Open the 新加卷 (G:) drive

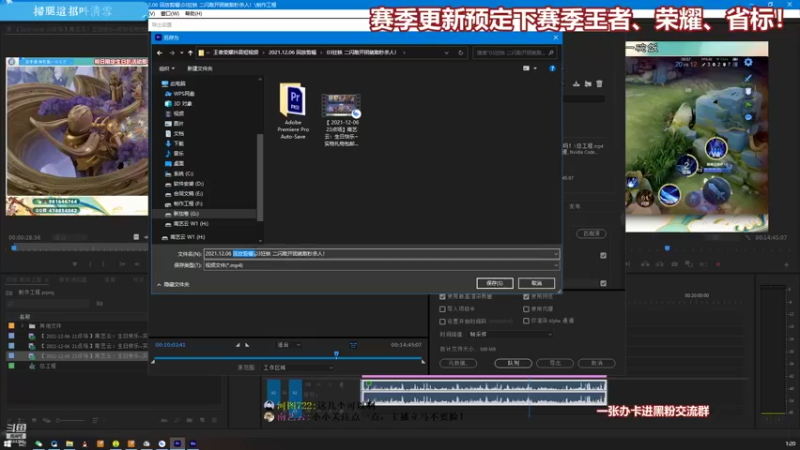click(x=182, y=214)
